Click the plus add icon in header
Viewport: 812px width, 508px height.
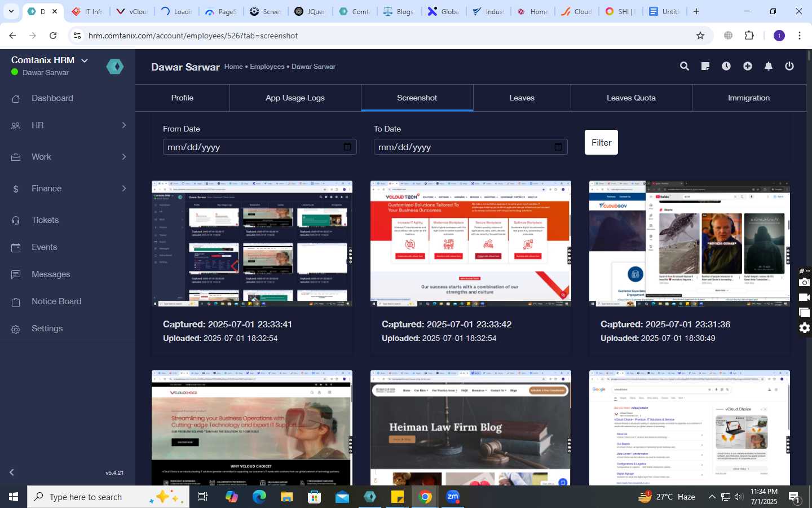(748, 66)
